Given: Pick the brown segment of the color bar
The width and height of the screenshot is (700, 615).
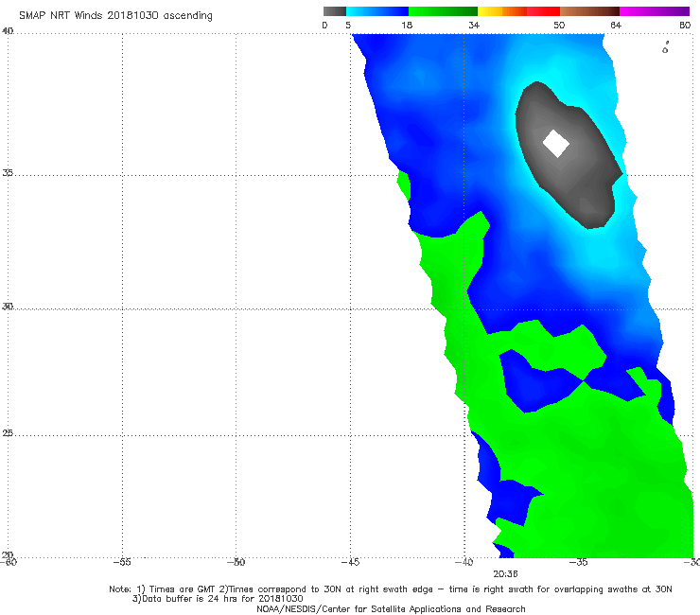Looking at the screenshot, I should click(x=589, y=11).
